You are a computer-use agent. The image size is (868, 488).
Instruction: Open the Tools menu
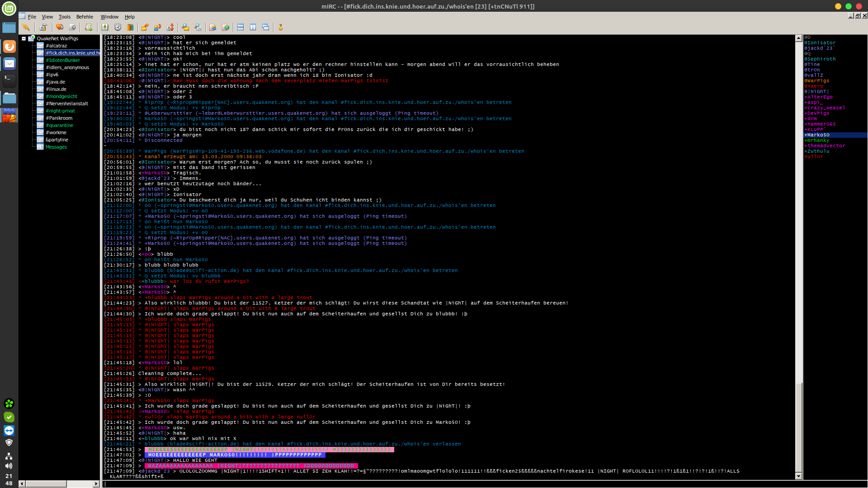65,17
